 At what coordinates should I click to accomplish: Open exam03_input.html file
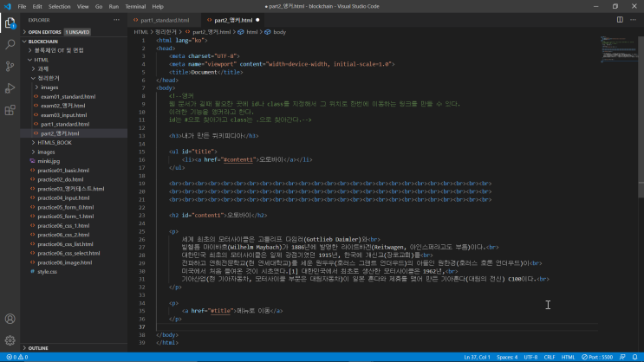[x=63, y=115]
